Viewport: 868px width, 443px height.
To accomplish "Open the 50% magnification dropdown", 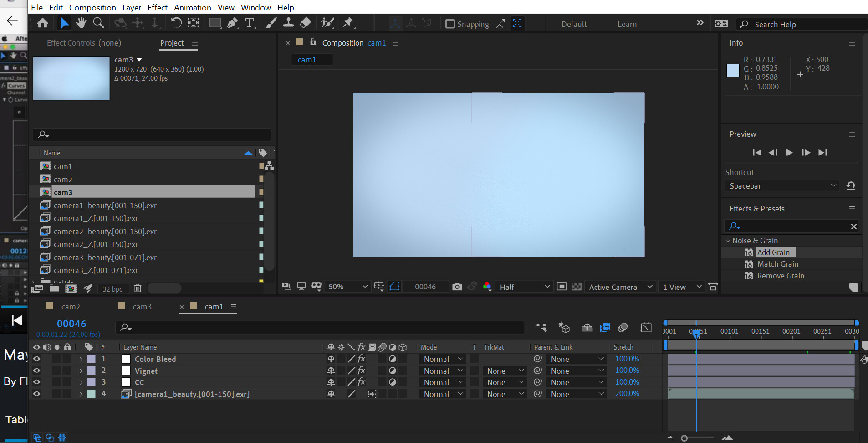I will click(347, 287).
